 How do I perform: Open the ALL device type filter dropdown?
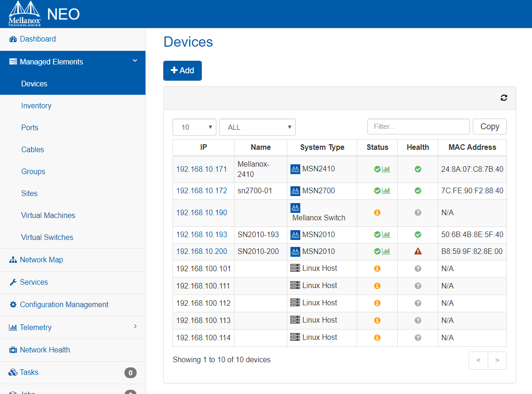257,127
